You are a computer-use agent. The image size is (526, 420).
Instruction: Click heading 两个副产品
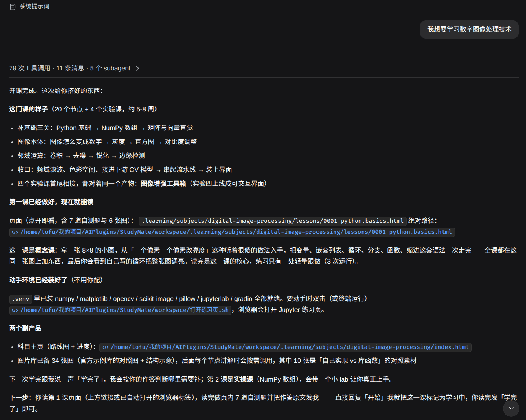pos(25,328)
